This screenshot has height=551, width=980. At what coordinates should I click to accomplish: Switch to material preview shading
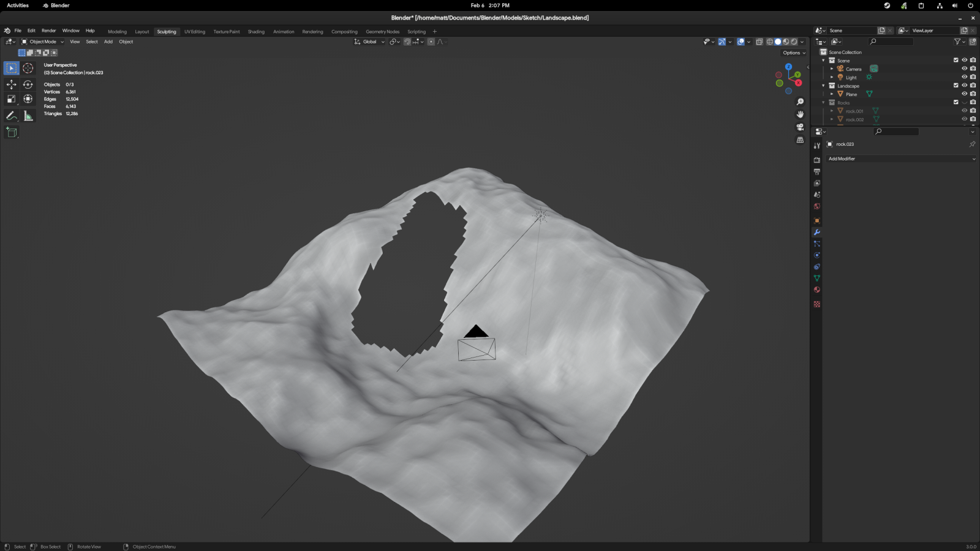pyautogui.click(x=786, y=42)
